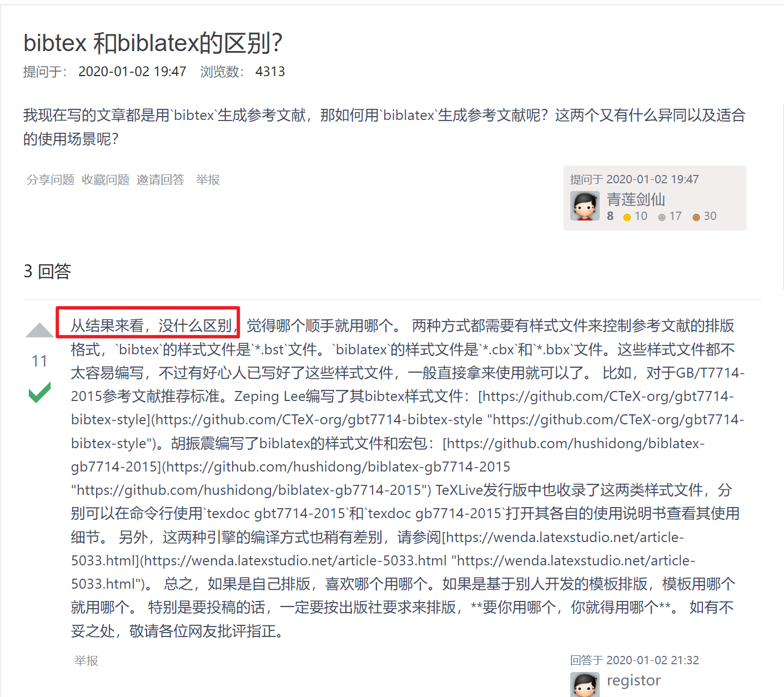Click the answer vote count 11
This screenshot has height=697, width=784.
click(39, 361)
